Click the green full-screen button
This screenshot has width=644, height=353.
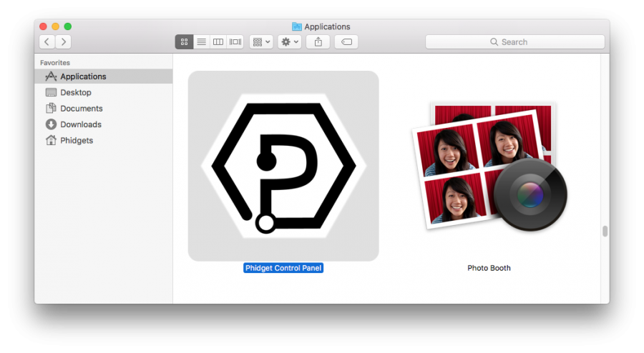[68, 26]
